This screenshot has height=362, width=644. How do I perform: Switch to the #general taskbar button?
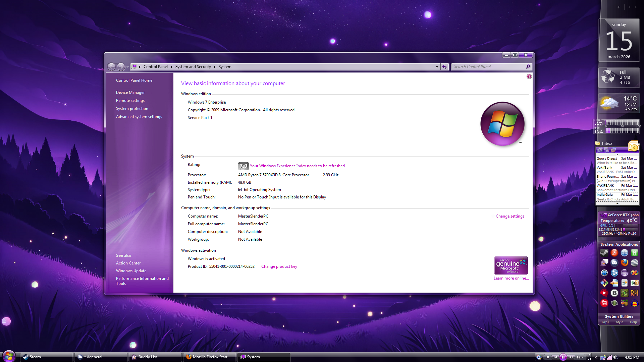pos(101,357)
